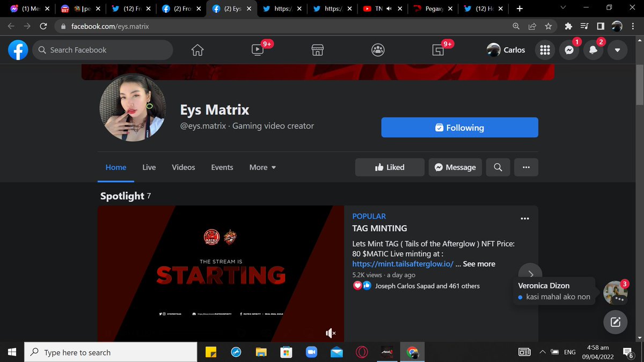Click the Liked button
Image resolution: width=644 pixels, height=362 pixels.
point(390,167)
